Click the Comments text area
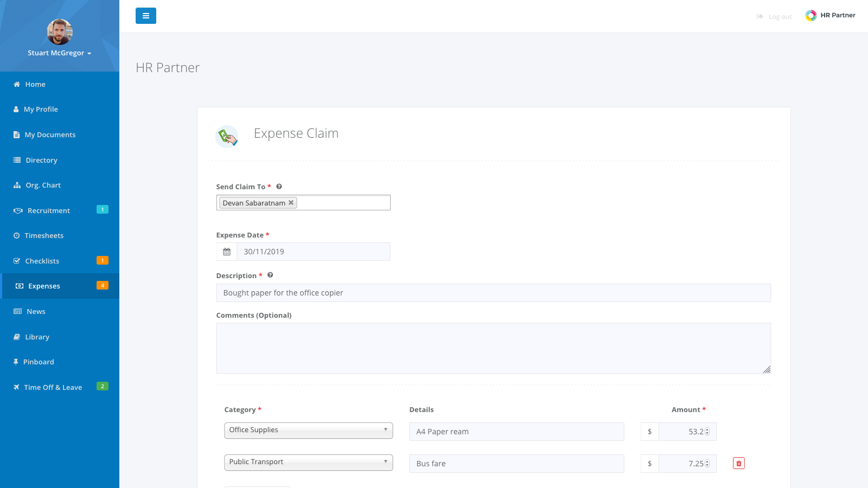868x488 pixels. click(x=493, y=348)
